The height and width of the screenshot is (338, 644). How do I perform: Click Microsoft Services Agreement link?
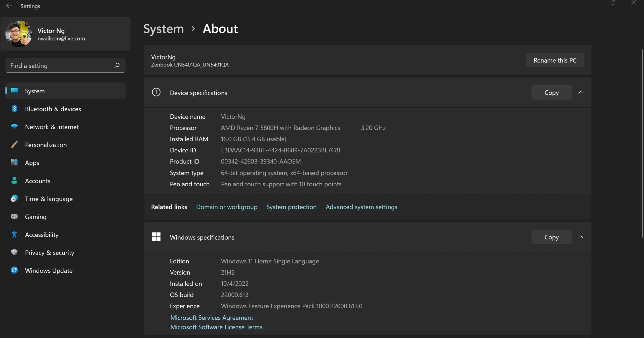(212, 318)
